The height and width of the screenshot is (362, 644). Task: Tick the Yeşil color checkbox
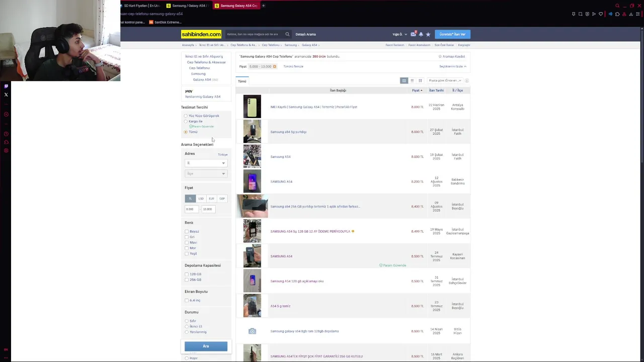187,253
